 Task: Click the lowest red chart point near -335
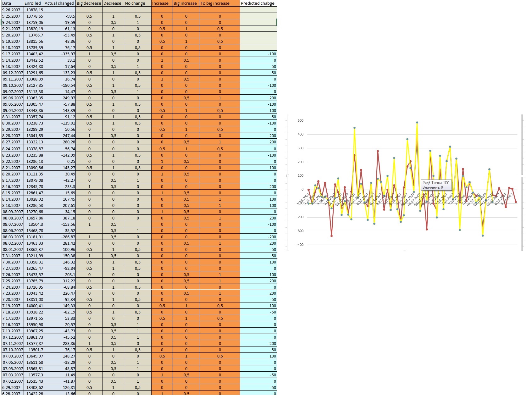pyautogui.click(x=331, y=236)
